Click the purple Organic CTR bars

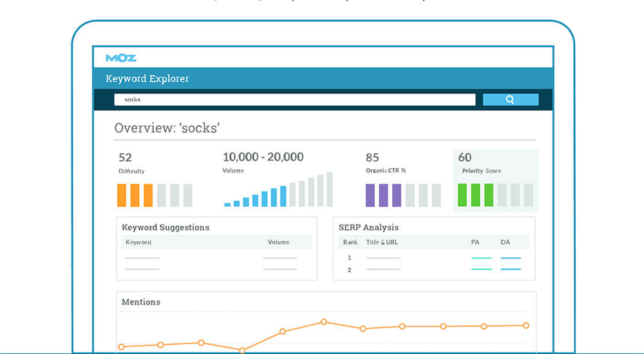click(x=403, y=195)
